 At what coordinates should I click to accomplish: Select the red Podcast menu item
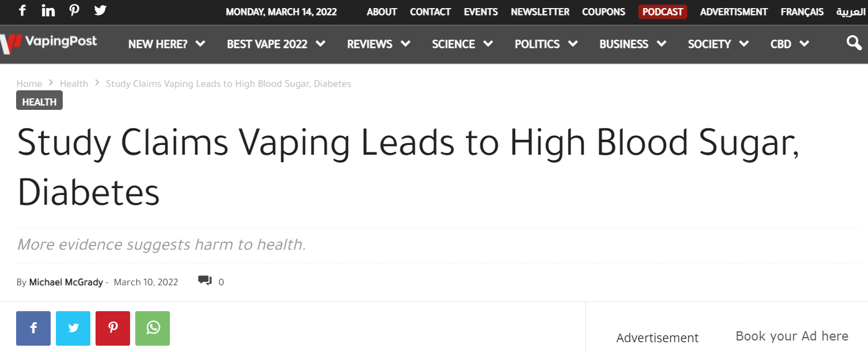[663, 12]
